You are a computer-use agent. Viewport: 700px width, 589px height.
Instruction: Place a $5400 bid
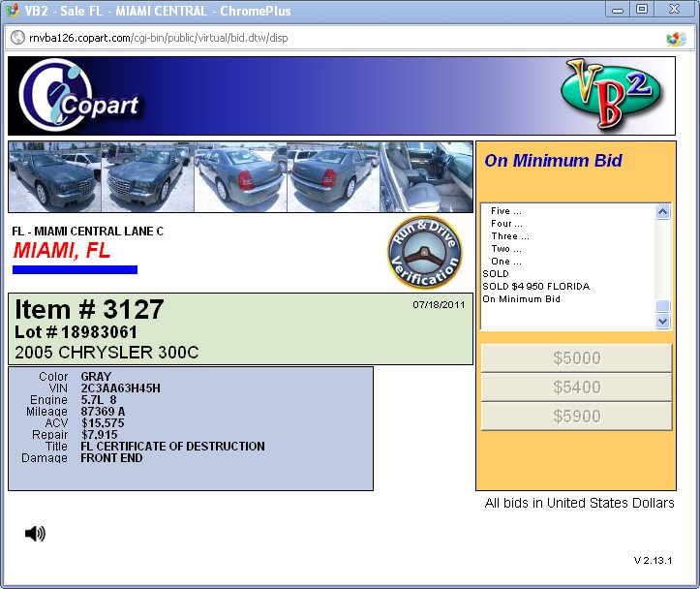(x=576, y=387)
